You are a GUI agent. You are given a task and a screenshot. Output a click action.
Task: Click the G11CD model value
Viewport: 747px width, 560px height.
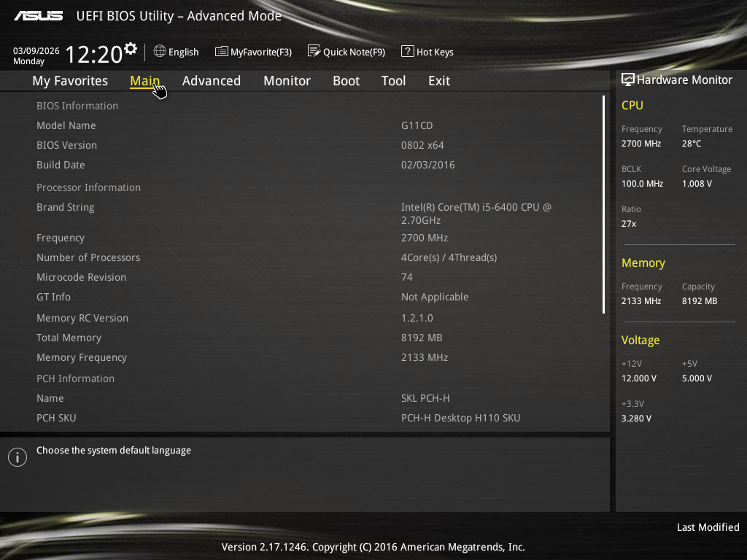(x=417, y=125)
